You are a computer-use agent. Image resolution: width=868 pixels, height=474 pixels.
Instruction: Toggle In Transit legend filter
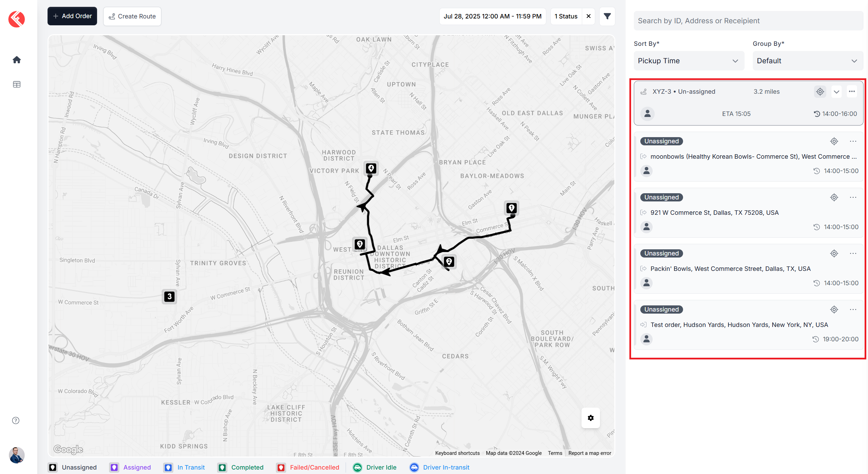coord(184,467)
